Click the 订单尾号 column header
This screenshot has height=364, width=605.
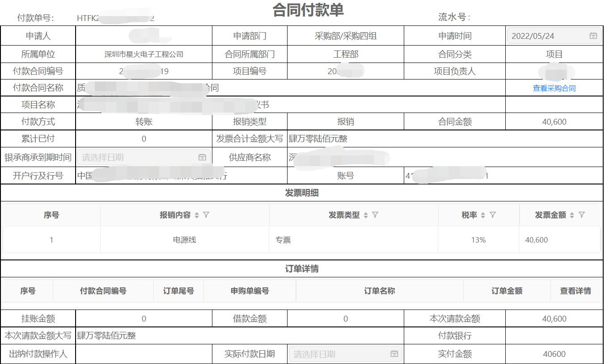178,291
